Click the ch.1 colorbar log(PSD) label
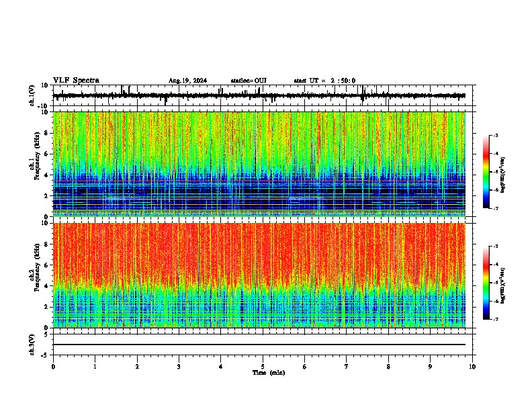Viewport: 532px width, 411px height. tap(503, 175)
